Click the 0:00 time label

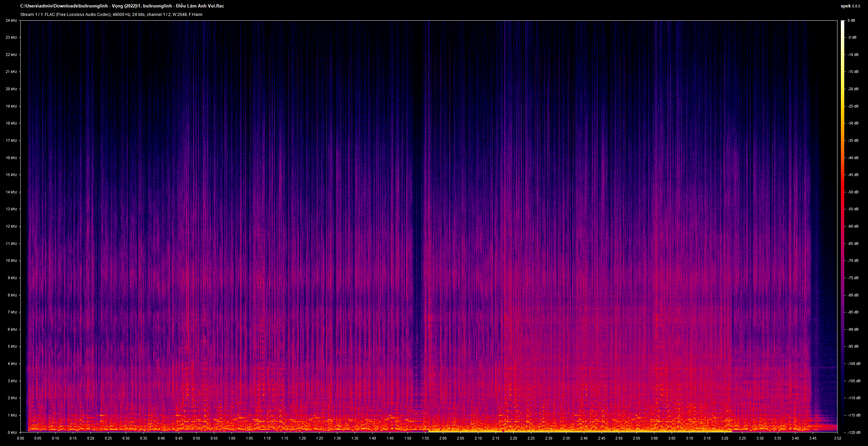tap(20, 438)
